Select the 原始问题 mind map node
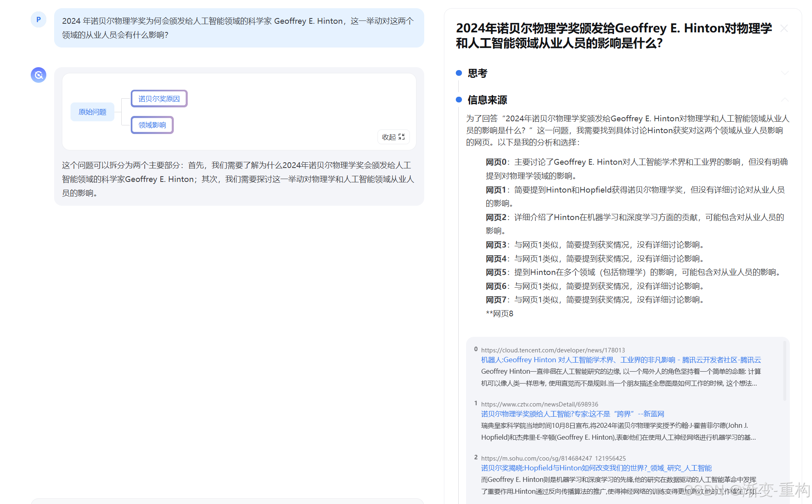 92,112
